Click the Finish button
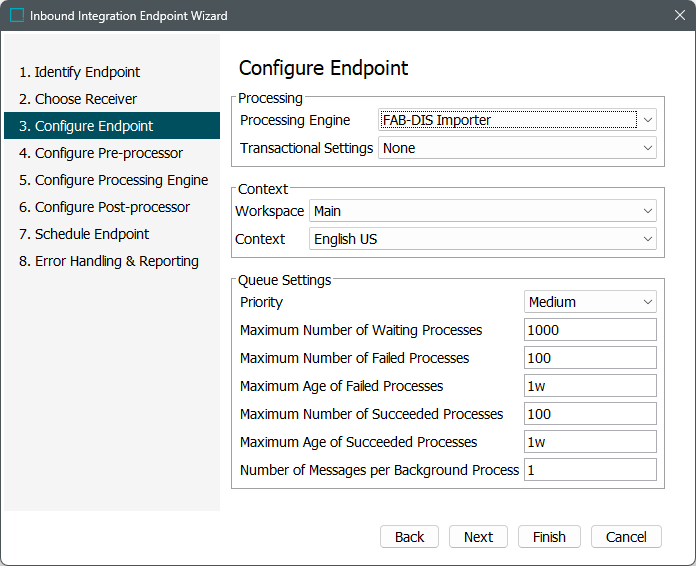Image resolution: width=696 pixels, height=566 pixels. [x=549, y=537]
